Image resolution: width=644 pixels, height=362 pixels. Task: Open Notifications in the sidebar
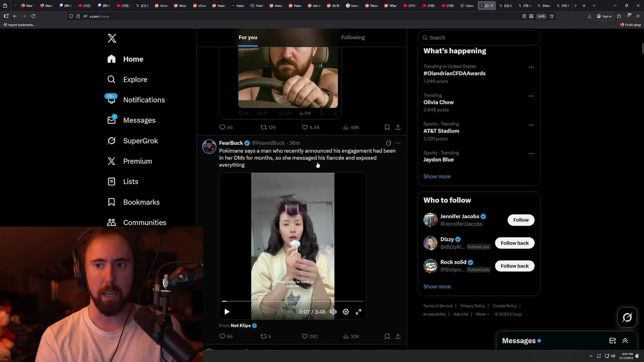coord(136,100)
